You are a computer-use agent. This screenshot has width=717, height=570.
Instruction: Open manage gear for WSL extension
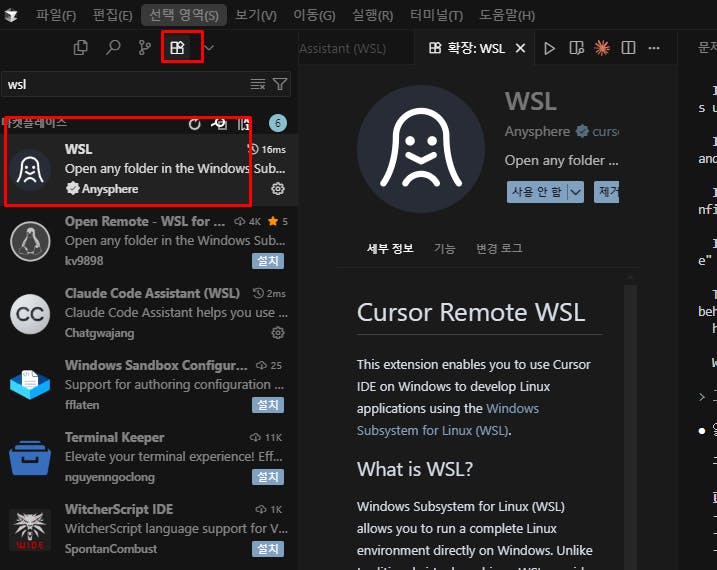[278, 189]
